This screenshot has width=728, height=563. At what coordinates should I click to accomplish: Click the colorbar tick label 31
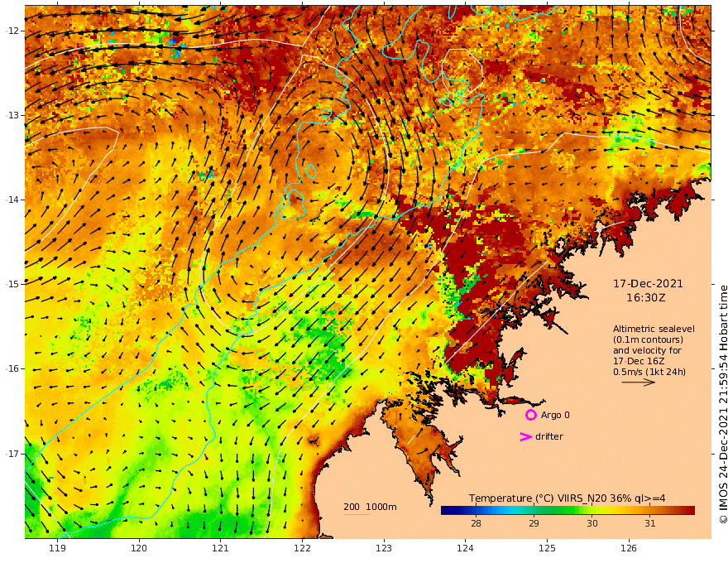coord(650,523)
